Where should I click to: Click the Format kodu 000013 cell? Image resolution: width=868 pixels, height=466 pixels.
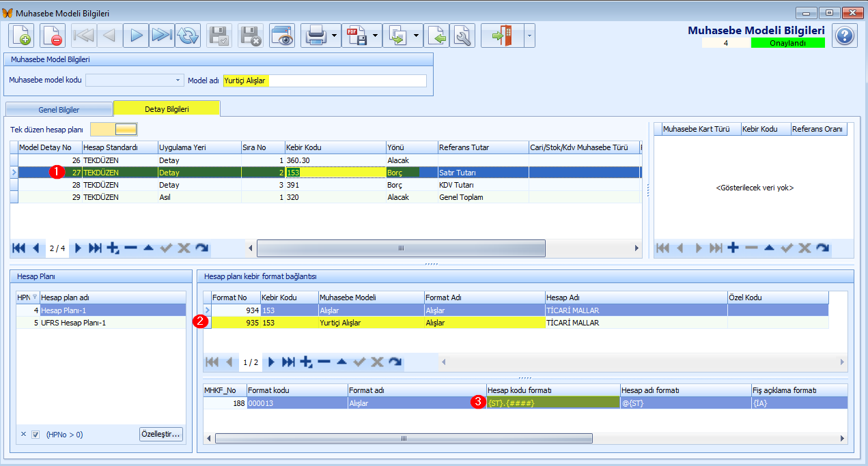coord(297,403)
